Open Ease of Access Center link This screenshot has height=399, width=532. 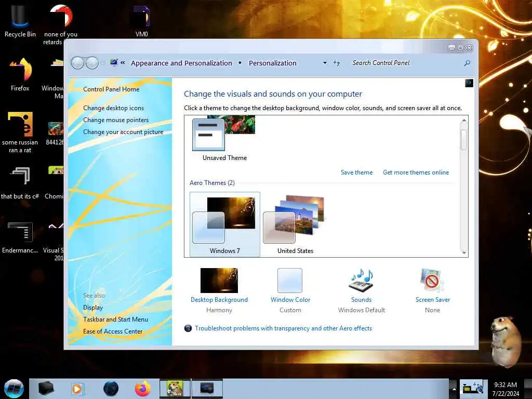(113, 331)
